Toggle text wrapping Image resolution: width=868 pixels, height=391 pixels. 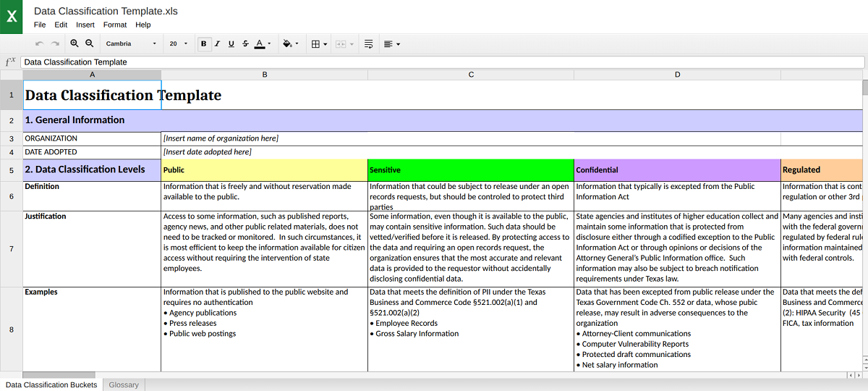(369, 44)
